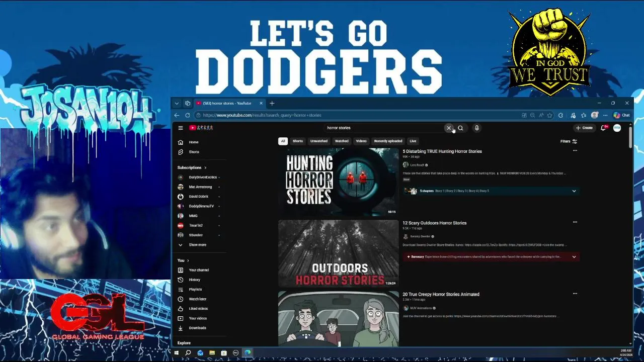Click the browser address bar URL

[262, 115]
